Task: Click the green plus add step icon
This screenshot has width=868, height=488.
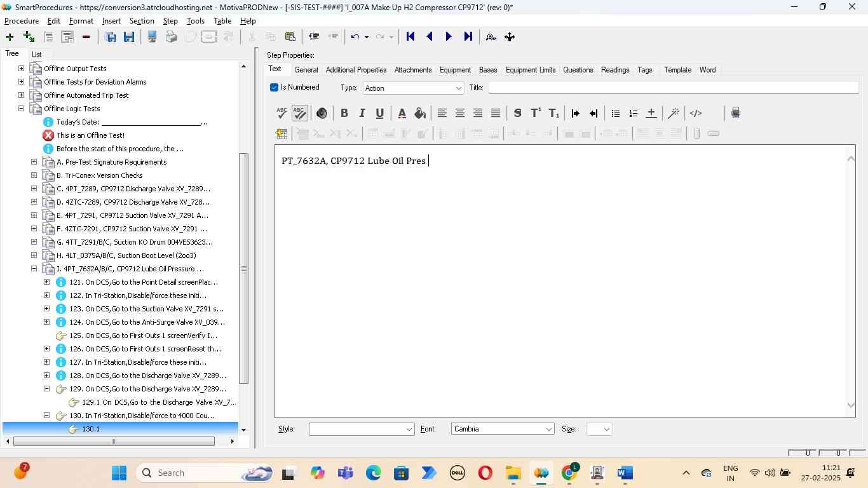Action: [10, 37]
